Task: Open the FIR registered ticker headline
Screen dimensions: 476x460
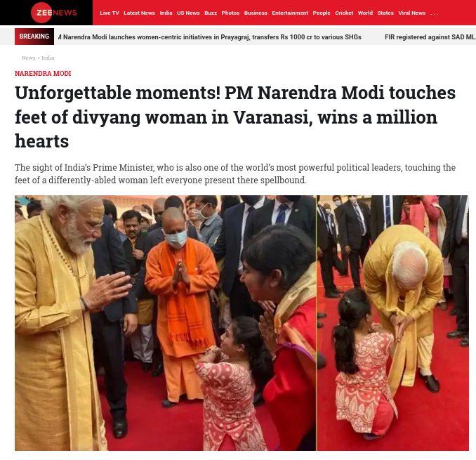Action: click(x=430, y=37)
